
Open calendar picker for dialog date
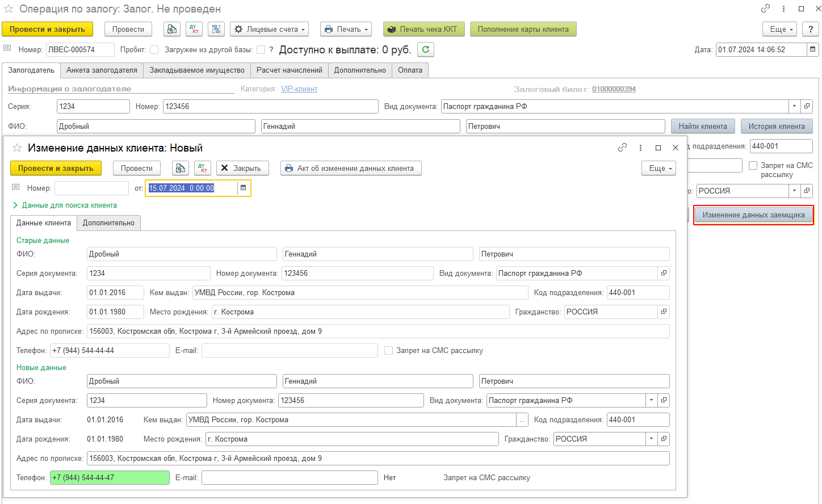click(244, 188)
